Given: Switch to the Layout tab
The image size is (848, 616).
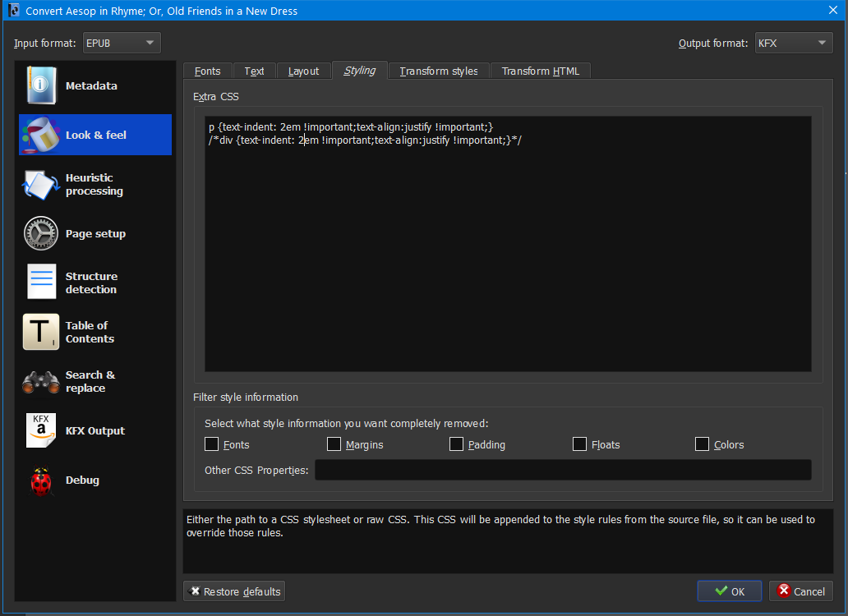Looking at the screenshot, I should point(303,71).
